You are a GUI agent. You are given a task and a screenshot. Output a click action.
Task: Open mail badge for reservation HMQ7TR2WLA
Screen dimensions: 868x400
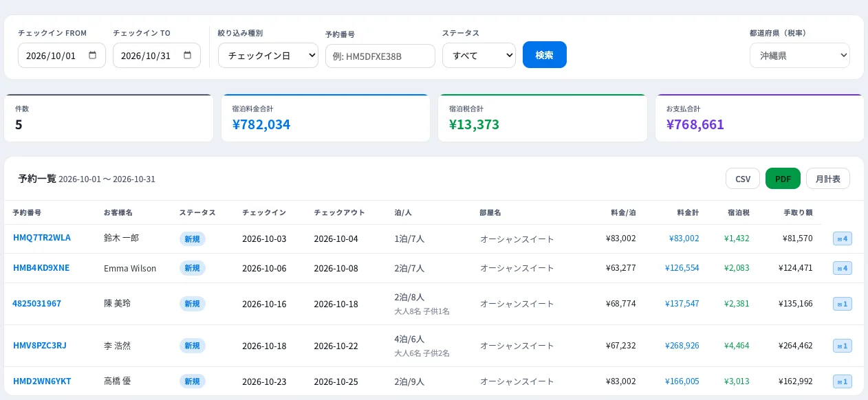pyautogui.click(x=843, y=238)
